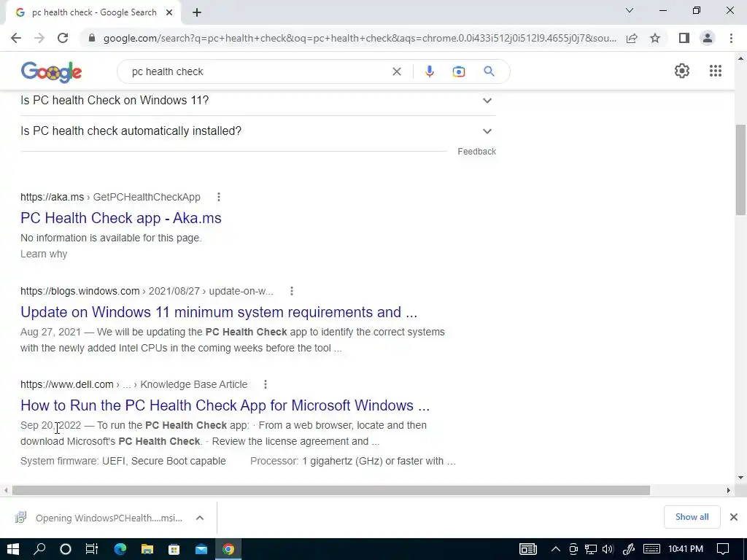Viewport: 747px width, 560px height.
Task: Bookmark this page with the star icon
Action: coord(655,38)
